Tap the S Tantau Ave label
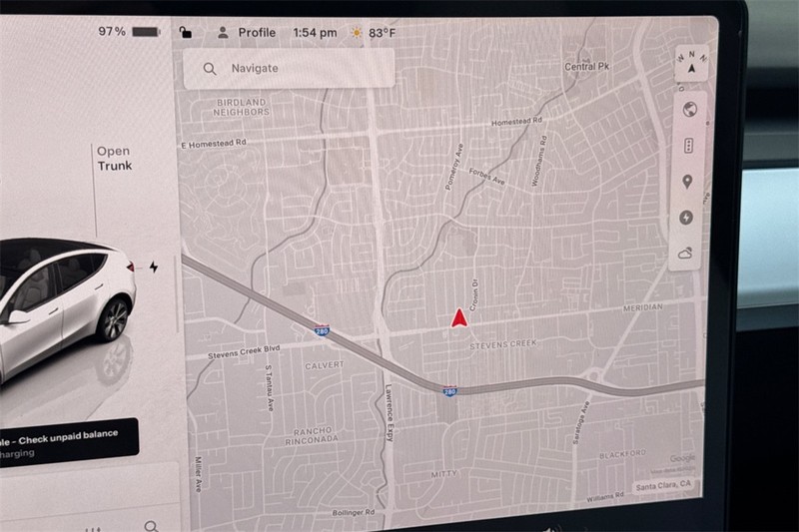The width and height of the screenshot is (799, 532). pos(268,387)
